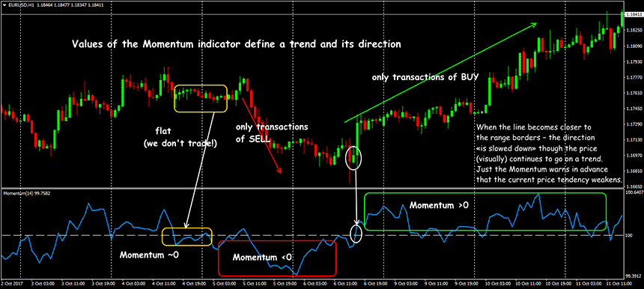Viewport: 644px width, 289px height.
Task: Click the current price tag 1.18411
Action: click(x=634, y=14)
